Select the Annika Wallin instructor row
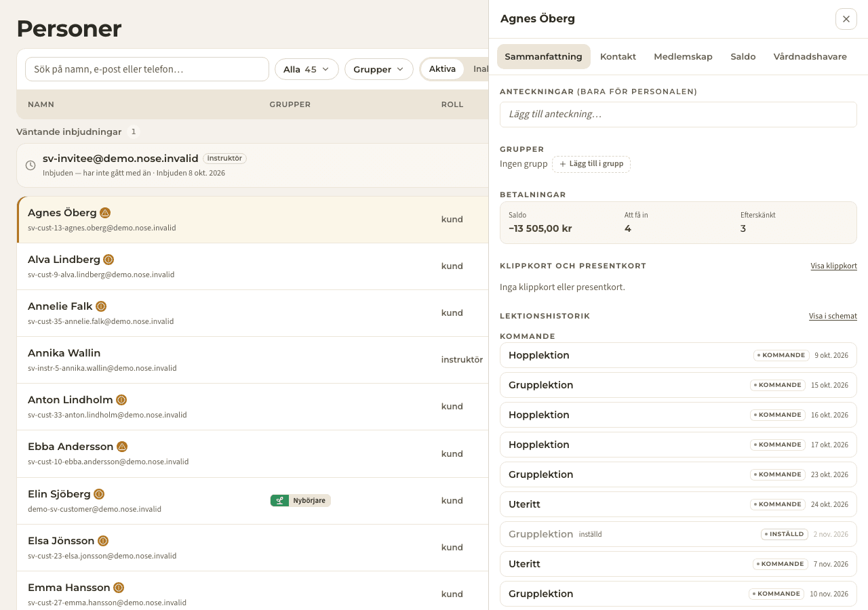Viewport: 868px width, 610px height. 252,360
